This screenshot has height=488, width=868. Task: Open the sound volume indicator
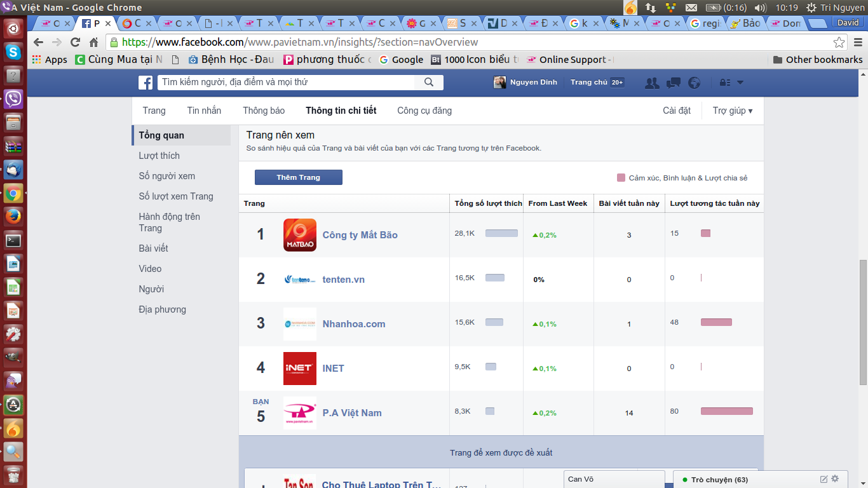(759, 8)
